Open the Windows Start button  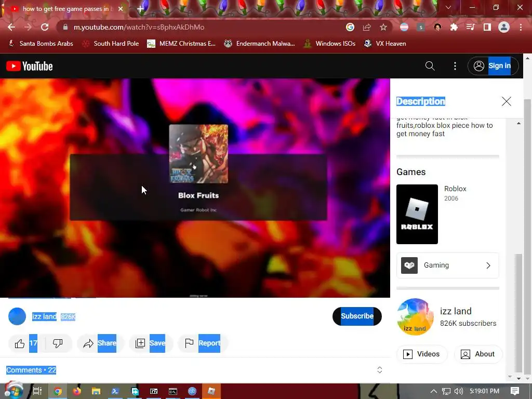pos(14,390)
